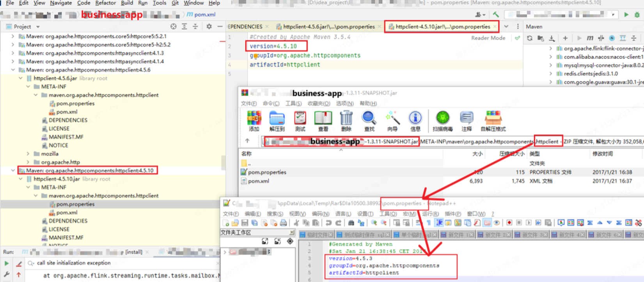Click WinRAR Add (添加) icon
644x282 pixels.
click(x=254, y=121)
